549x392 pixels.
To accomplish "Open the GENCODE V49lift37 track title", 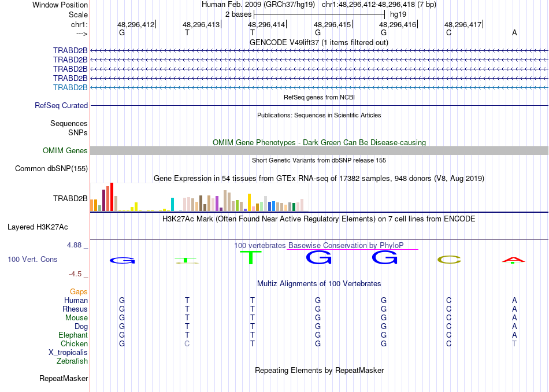I will pos(319,42).
